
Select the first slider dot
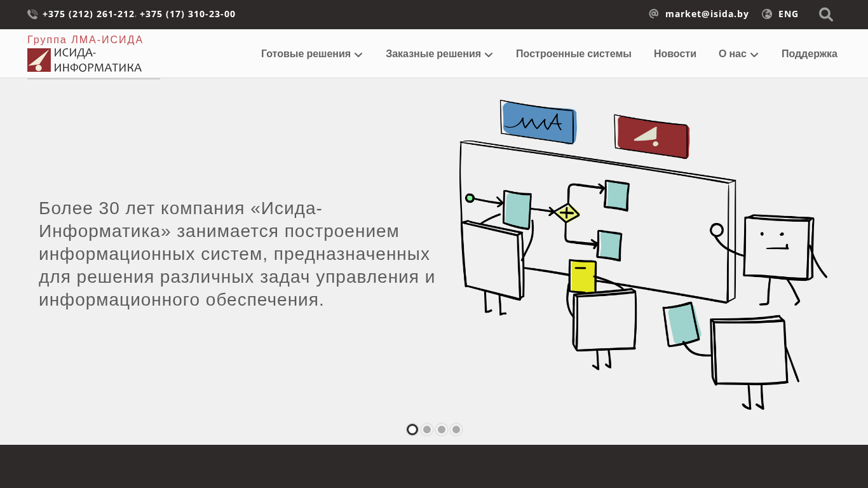(x=412, y=430)
